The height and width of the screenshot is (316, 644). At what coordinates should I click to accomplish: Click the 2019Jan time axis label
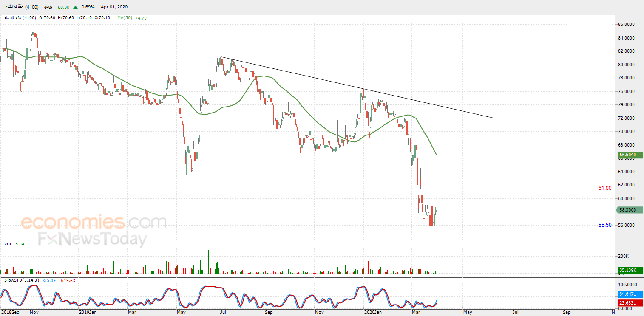[88, 313]
